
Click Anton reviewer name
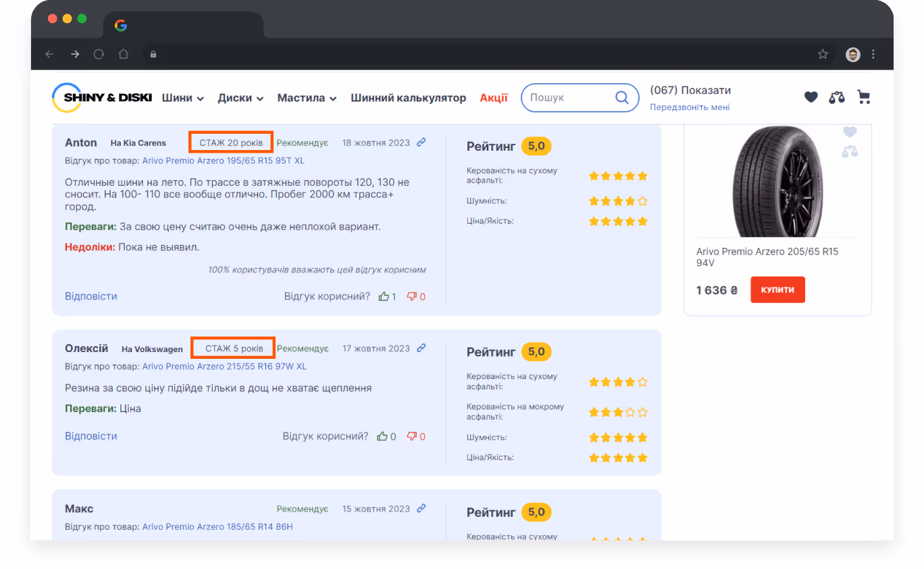coord(81,143)
